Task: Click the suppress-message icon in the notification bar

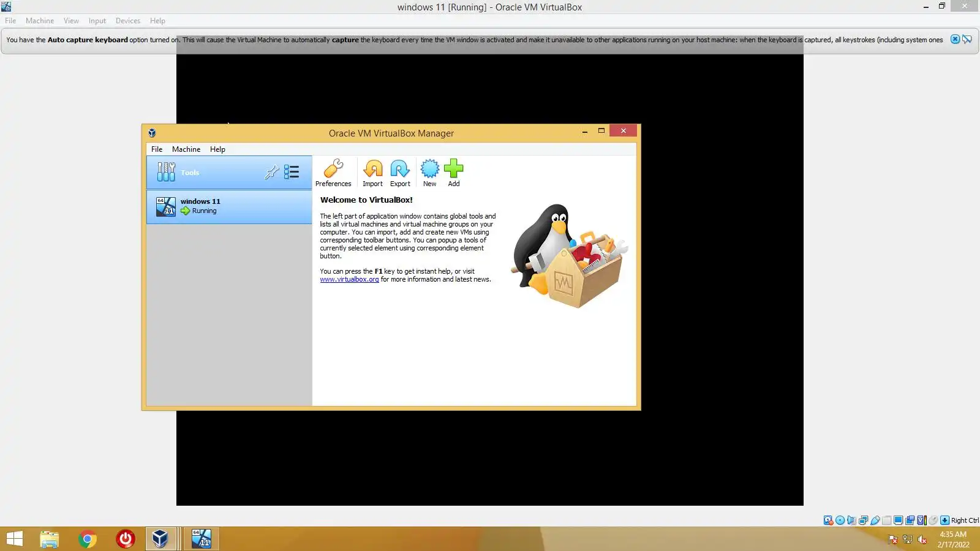Action: tap(967, 39)
